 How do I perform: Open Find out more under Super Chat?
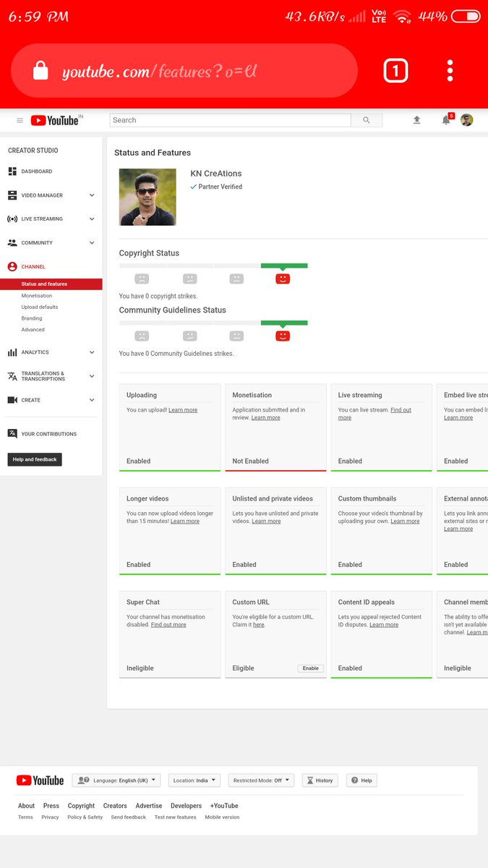168,625
